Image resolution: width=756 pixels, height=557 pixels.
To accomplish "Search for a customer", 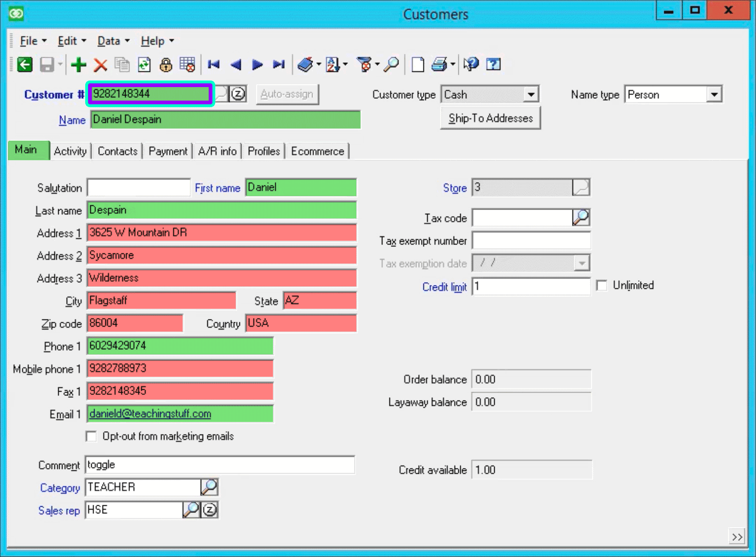I will click(392, 65).
